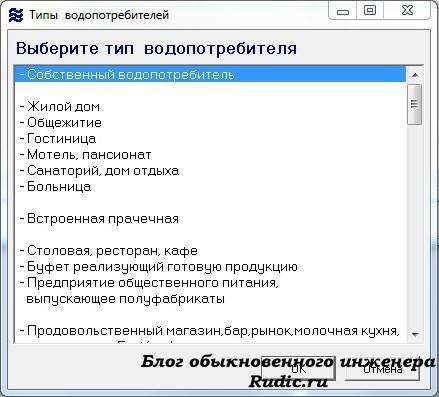This screenshot has height=397, width=439.
Task: Pick 'Гостиница' consumer type
Action: tap(210, 139)
